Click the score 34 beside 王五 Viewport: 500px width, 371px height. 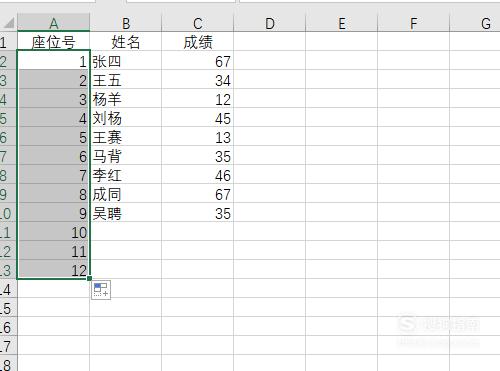click(x=198, y=79)
